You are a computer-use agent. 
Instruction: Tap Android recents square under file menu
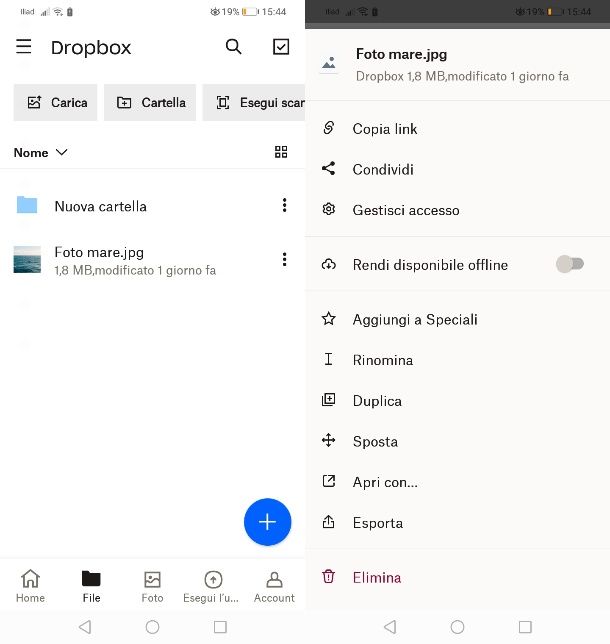click(x=525, y=627)
